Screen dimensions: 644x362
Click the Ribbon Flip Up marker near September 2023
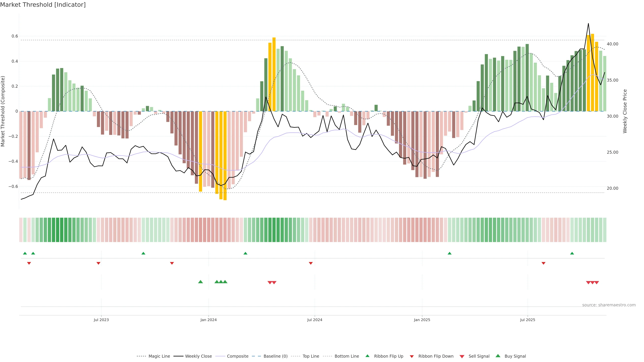point(143,253)
